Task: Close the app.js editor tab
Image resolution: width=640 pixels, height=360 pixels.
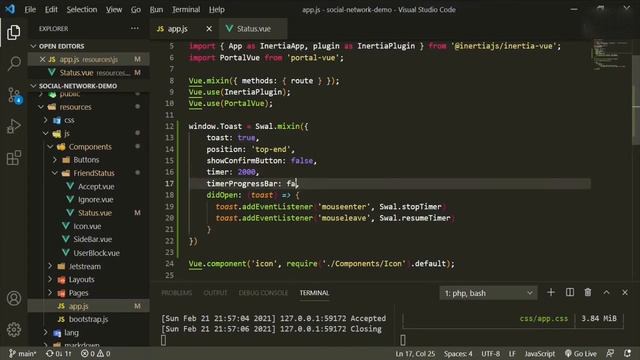Action: [x=209, y=29]
